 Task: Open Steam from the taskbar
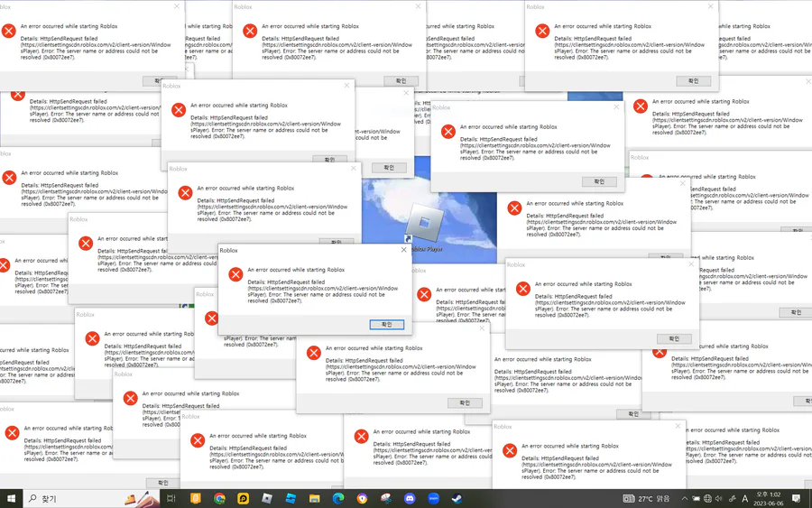(457, 499)
